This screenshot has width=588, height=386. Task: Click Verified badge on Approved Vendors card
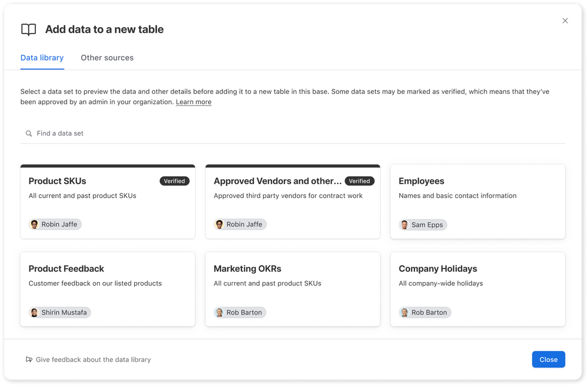point(359,181)
